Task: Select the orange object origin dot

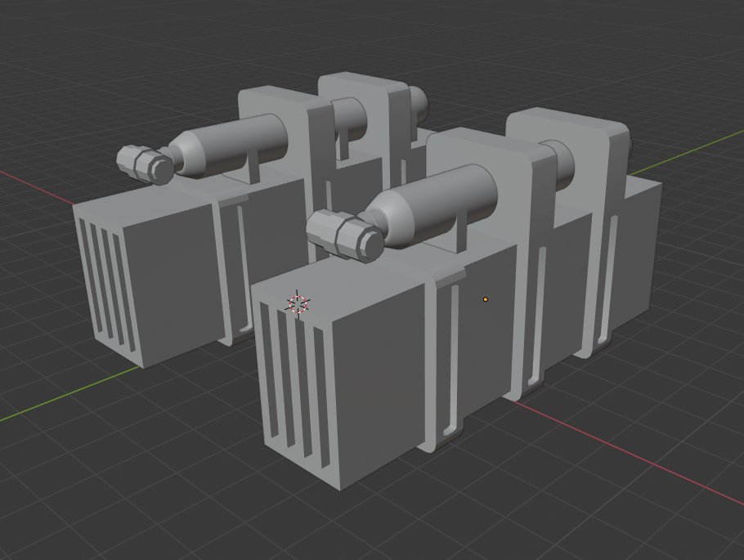Action: click(486, 299)
